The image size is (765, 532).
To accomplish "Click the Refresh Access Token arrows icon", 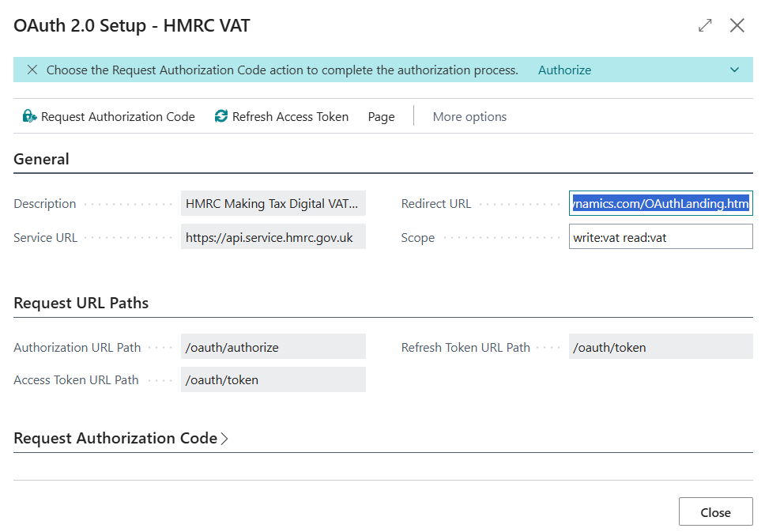I will click(x=221, y=116).
